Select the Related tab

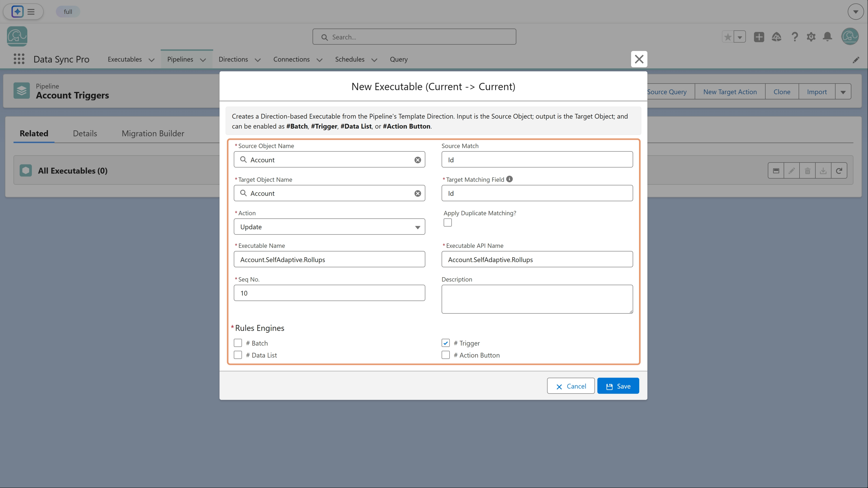tap(34, 133)
